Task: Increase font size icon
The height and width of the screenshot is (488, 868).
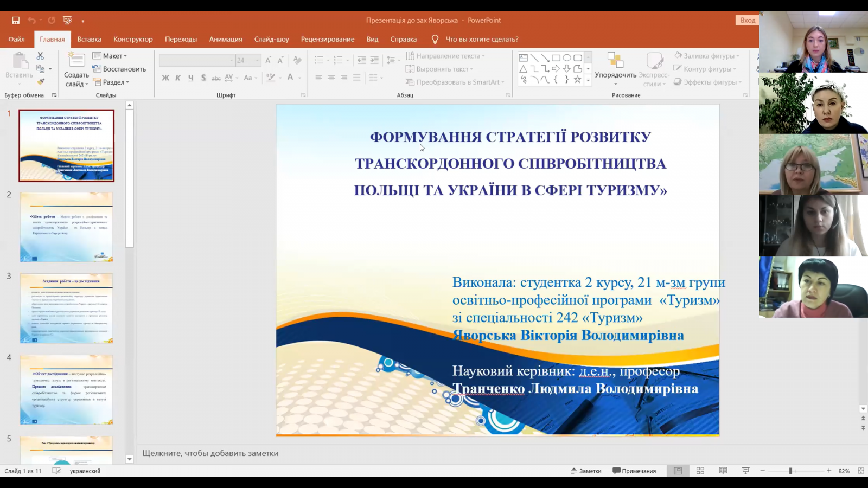Action: click(x=268, y=60)
